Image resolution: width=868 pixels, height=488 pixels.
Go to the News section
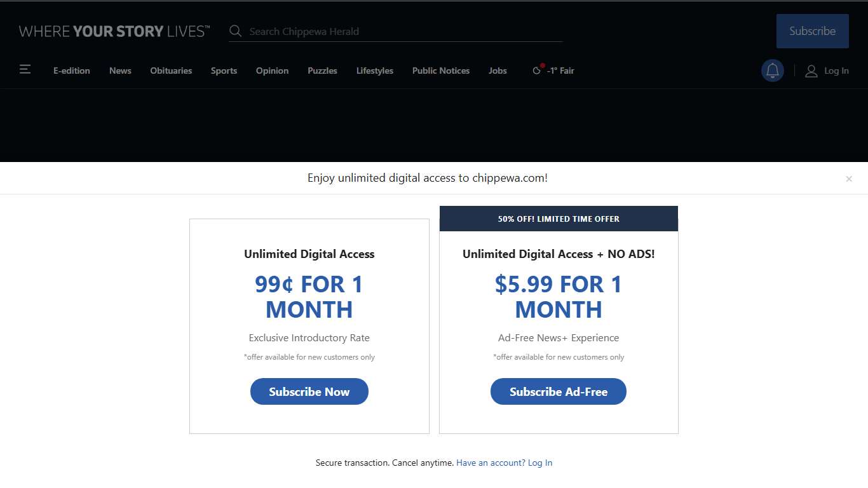[x=120, y=71]
